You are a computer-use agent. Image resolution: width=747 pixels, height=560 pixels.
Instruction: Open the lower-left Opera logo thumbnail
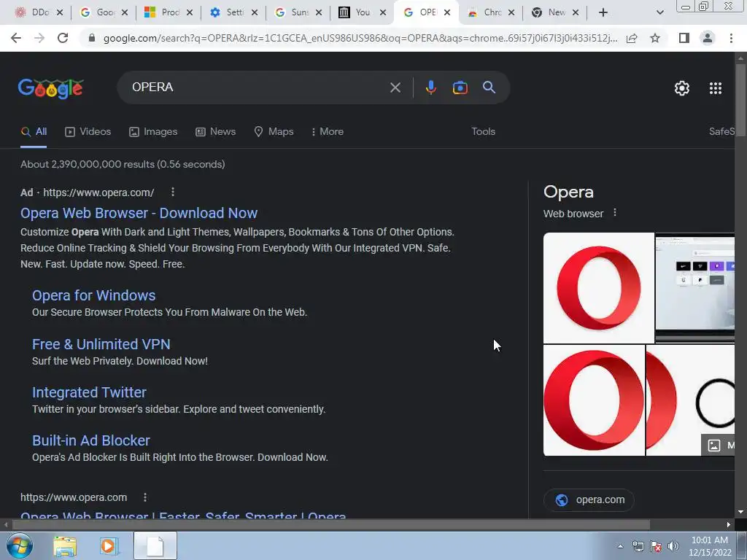pyautogui.click(x=594, y=400)
